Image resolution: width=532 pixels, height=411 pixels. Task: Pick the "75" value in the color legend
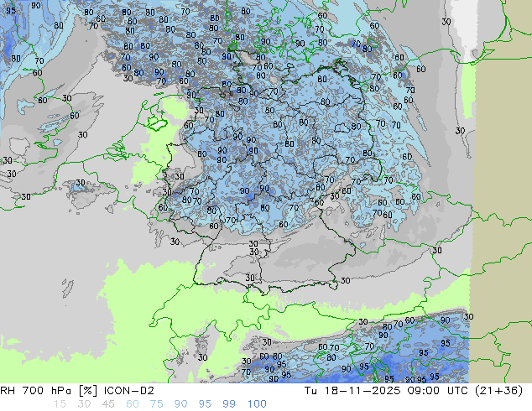[x=156, y=404]
